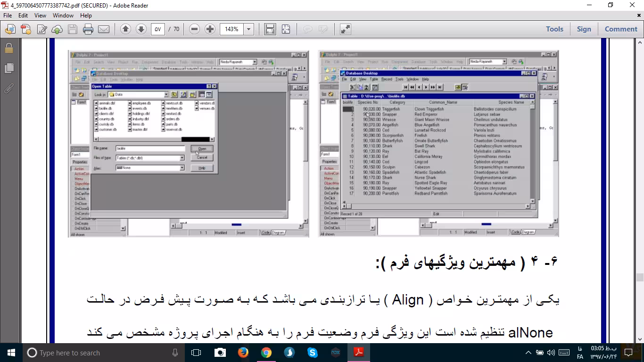Open Firefox from the taskbar

(243, 353)
